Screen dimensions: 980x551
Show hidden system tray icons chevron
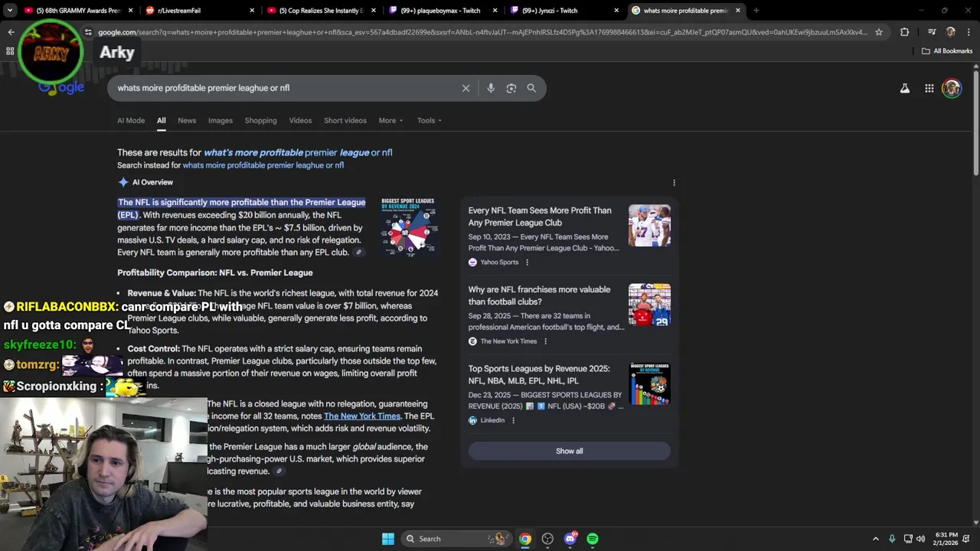pos(875,539)
